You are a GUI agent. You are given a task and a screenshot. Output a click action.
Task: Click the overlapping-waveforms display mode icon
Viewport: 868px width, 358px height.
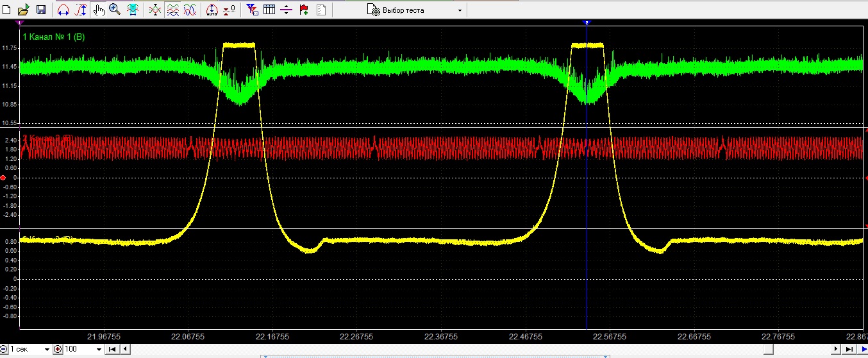[x=155, y=10]
